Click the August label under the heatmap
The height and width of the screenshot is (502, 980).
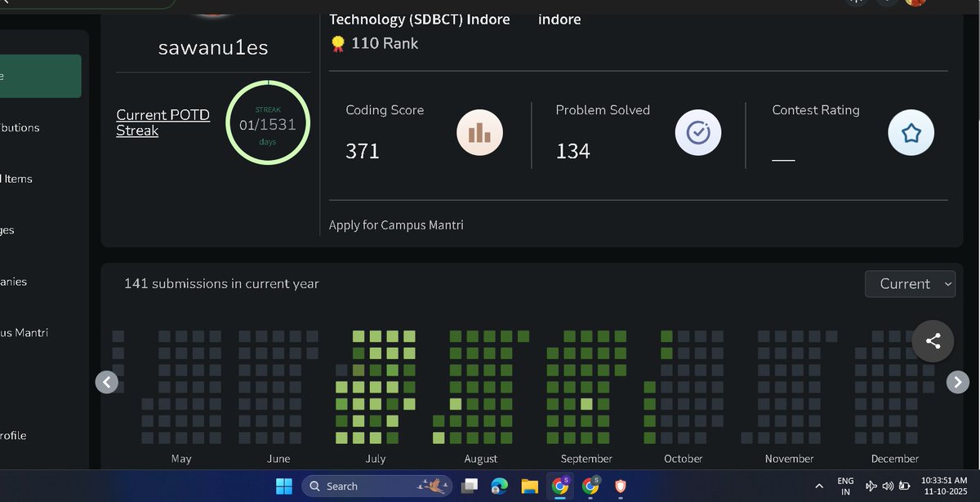click(x=480, y=459)
